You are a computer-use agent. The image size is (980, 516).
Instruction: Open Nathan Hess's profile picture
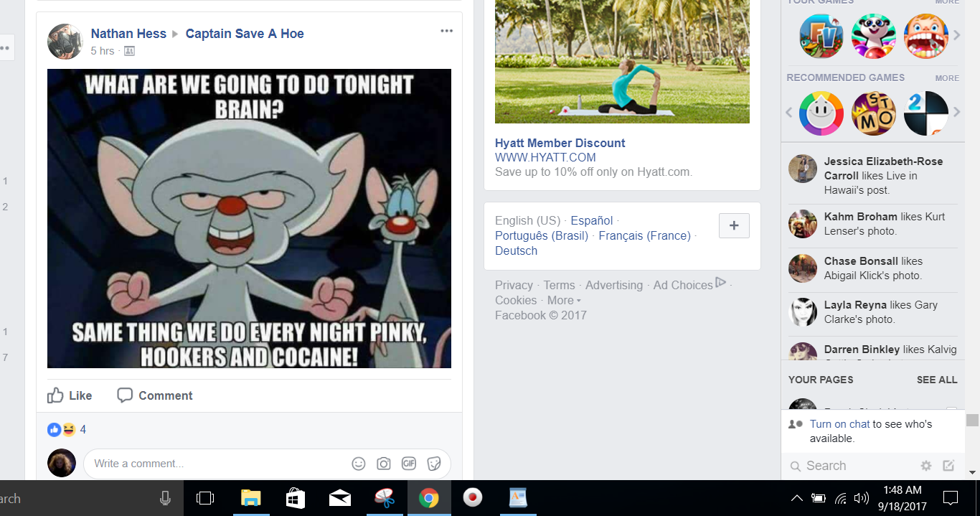[65, 42]
